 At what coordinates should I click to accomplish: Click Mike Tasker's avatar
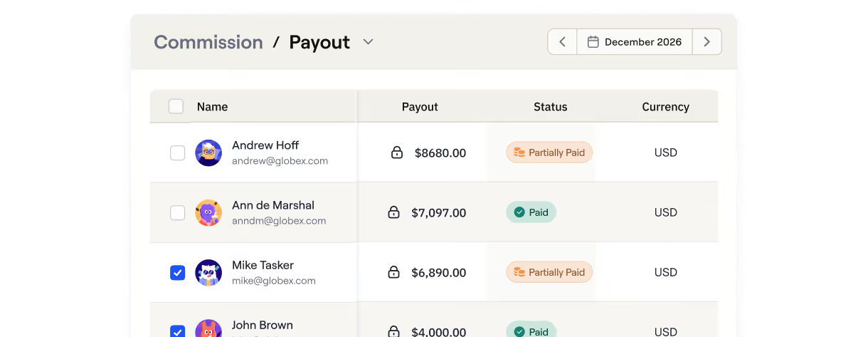pos(208,272)
